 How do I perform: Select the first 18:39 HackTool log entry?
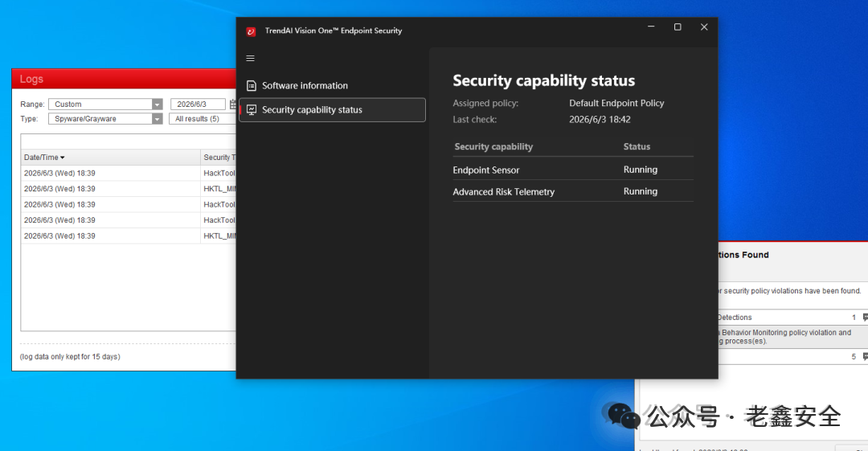(x=129, y=174)
